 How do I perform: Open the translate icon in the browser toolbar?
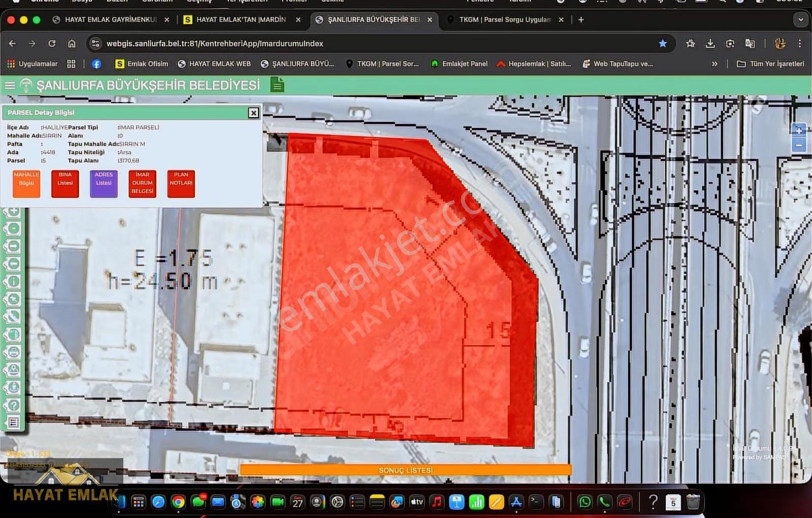[x=750, y=44]
